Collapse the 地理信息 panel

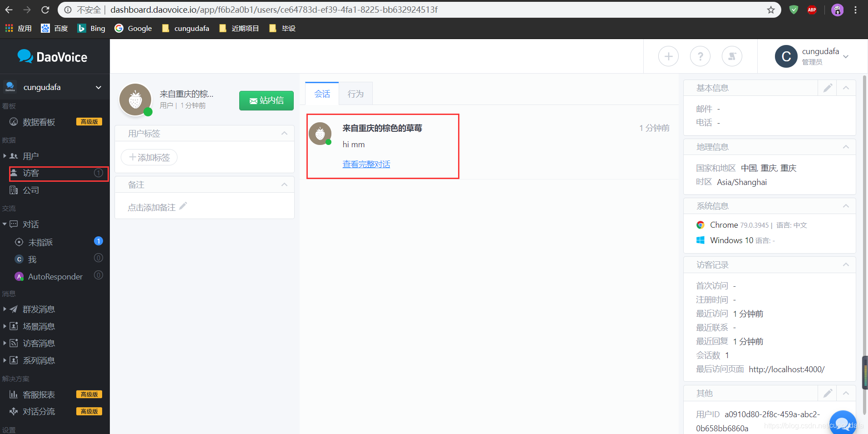(846, 147)
